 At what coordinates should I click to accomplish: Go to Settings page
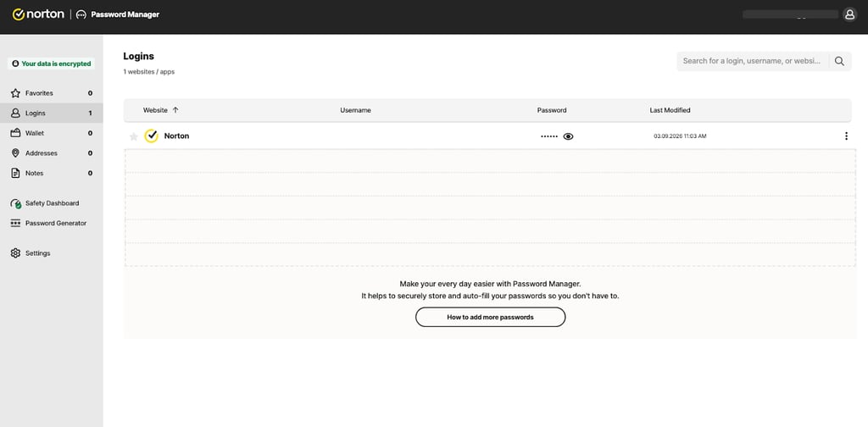pyautogui.click(x=52, y=253)
